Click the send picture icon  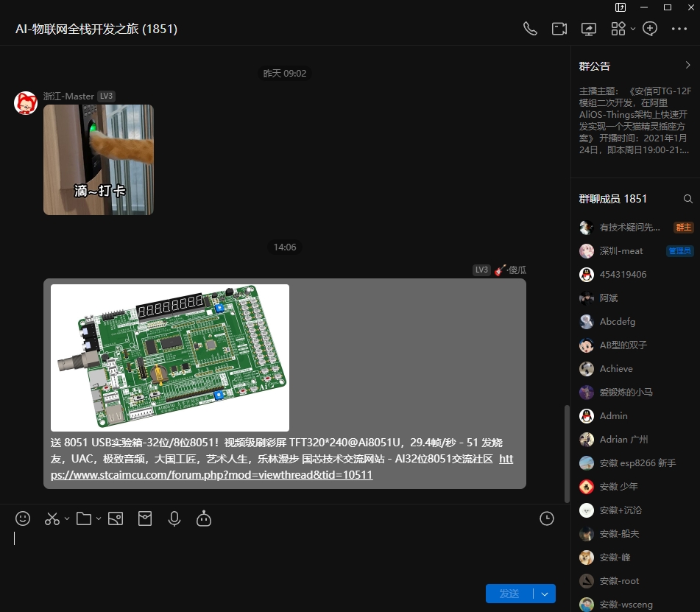[115, 518]
